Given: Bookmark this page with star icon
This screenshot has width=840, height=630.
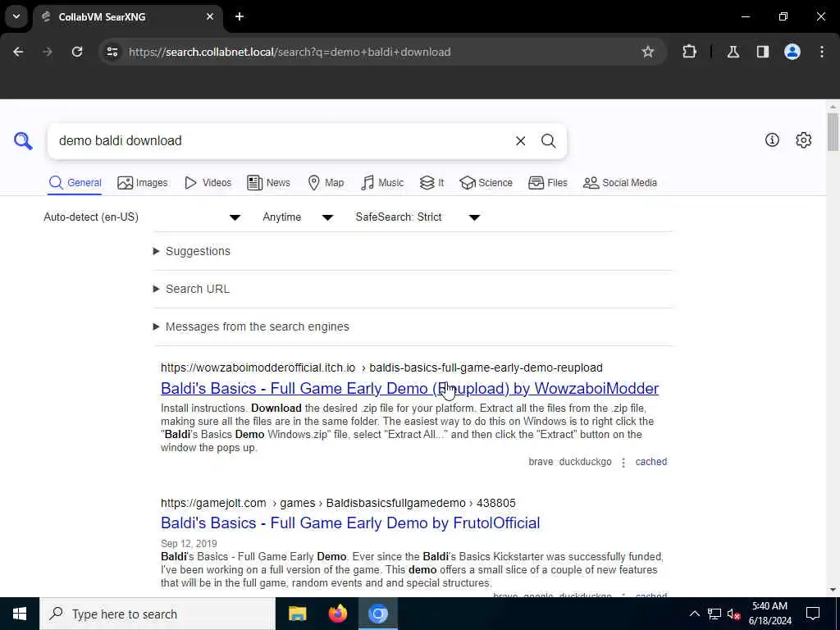Looking at the screenshot, I should [648, 52].
